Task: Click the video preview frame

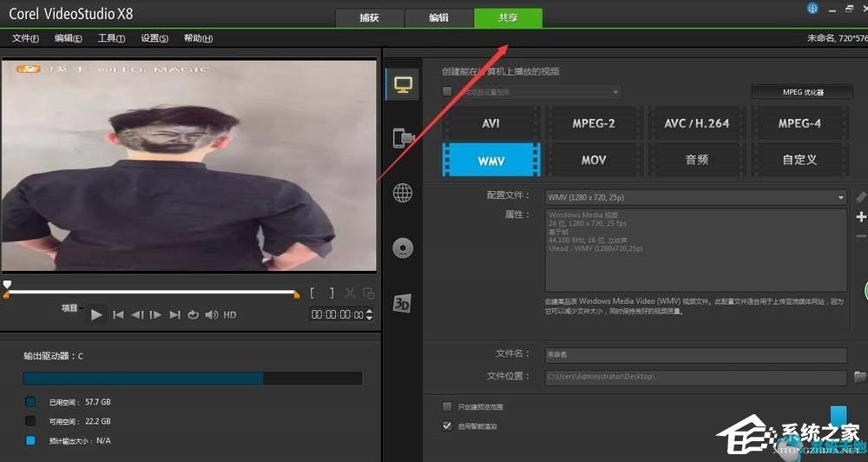Action: click(x=188, y=165)
